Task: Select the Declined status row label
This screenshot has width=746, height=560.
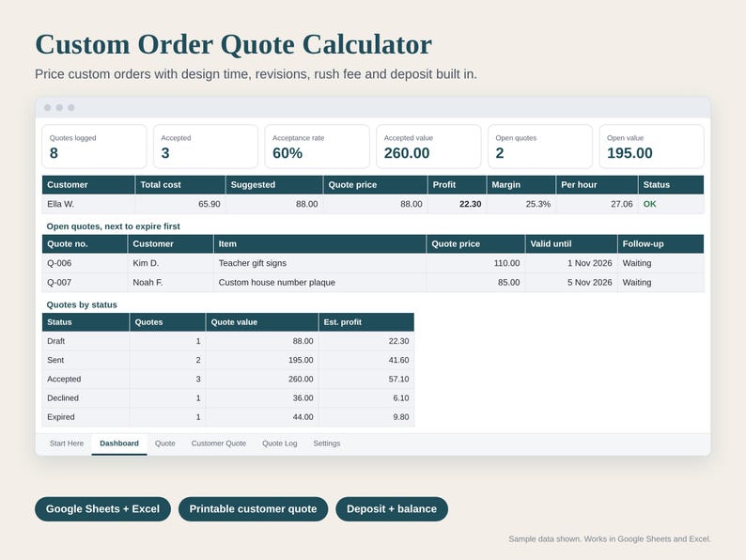Action: pos(85,398)
